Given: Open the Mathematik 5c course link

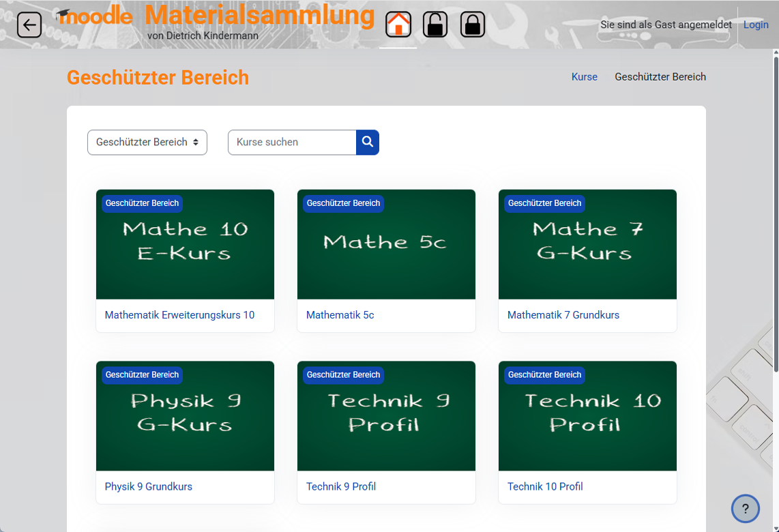Looking at the screenshot, I should 340,315.
